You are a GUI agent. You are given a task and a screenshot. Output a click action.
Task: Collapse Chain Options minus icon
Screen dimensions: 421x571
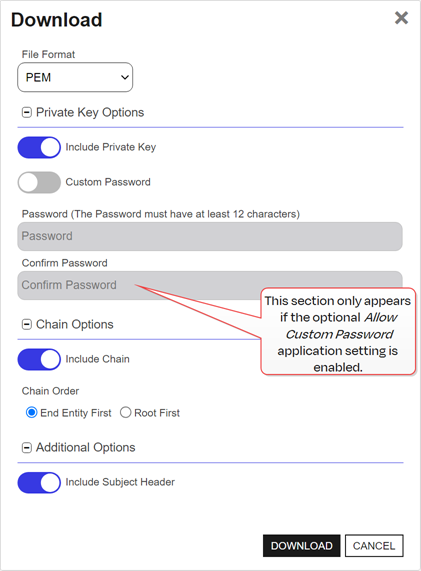pyautogui.click(x=27, y=324)
